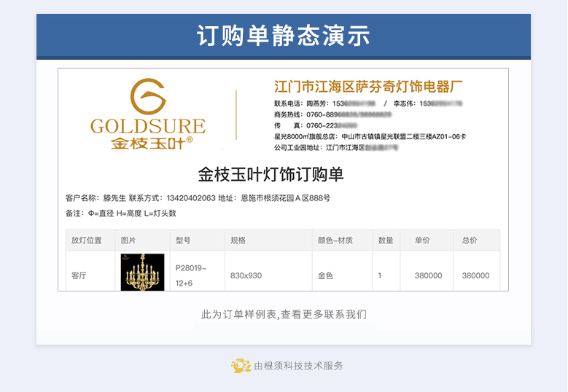Image resolution: width=568 pixels, height=392 pixels.
Task: Select the 金色 color cell
Action: pyautogui.click(x=342, y=272)
